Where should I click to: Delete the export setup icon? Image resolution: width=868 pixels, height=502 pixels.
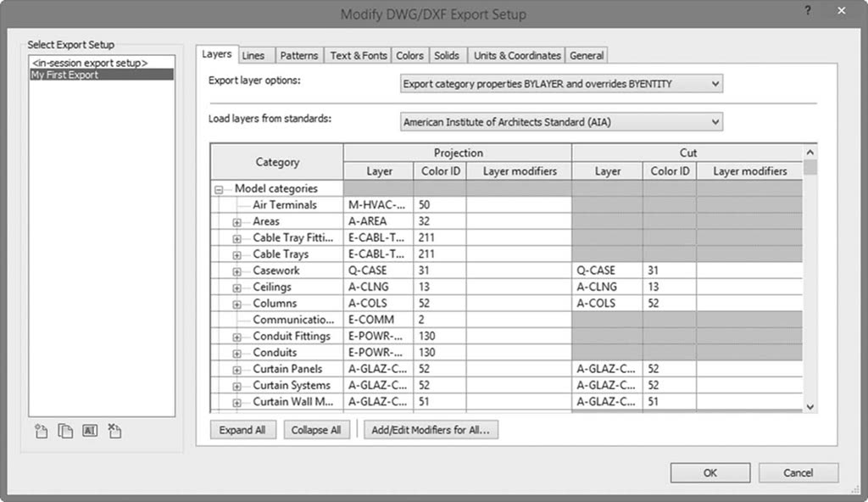[114, 431]
